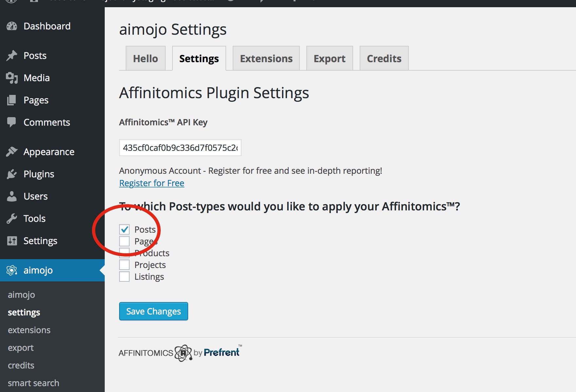
Task: Click the Comments speech bubble icon
Action: tap(12, 122)
